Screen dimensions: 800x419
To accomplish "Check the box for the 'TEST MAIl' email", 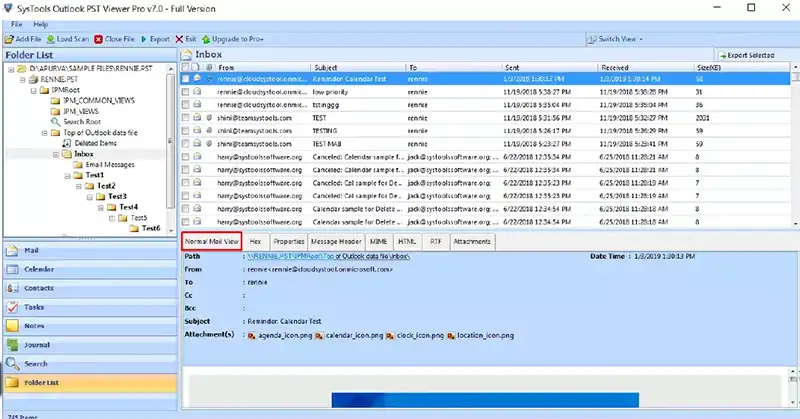I will pos(185,144).
